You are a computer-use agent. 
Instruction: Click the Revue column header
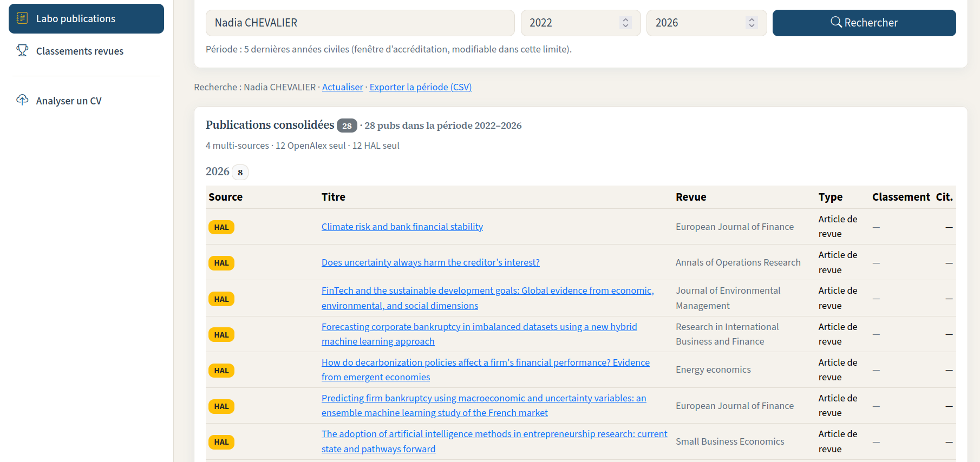pos(691,197)
